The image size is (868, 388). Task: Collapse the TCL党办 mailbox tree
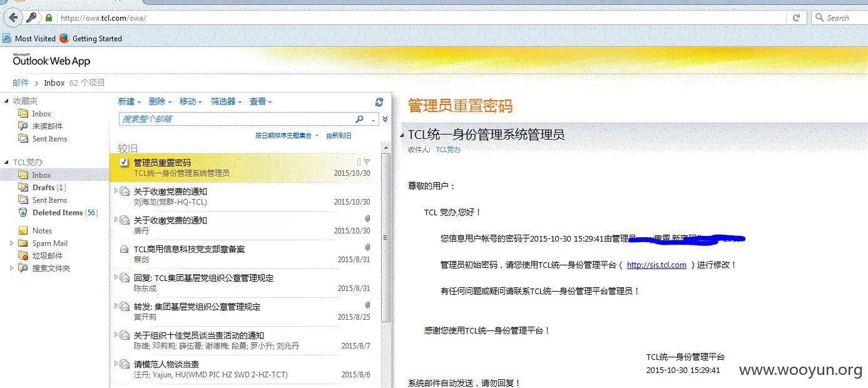[7, 163]
